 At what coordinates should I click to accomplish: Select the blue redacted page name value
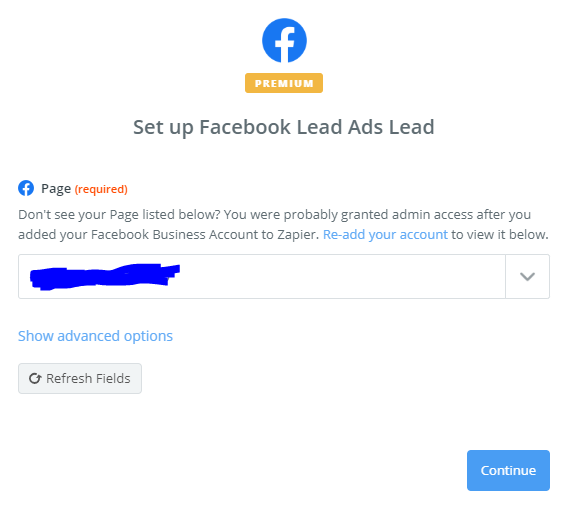pyautogui.click(x=105, y=276)
